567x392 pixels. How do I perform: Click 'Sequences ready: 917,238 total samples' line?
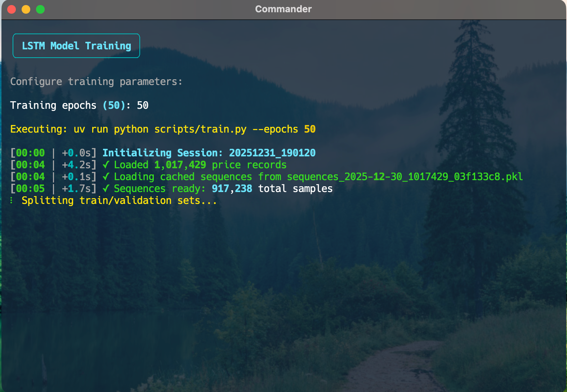223,188
